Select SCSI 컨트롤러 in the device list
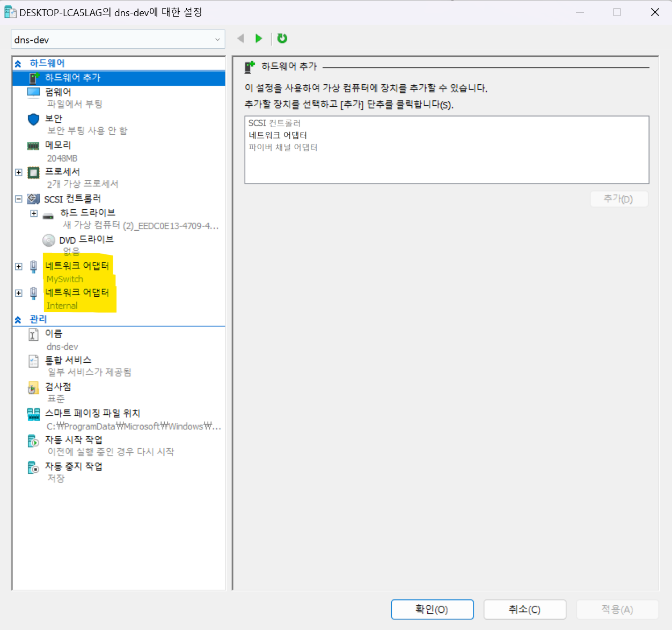The image size is (672, 630). pos(274,123)
